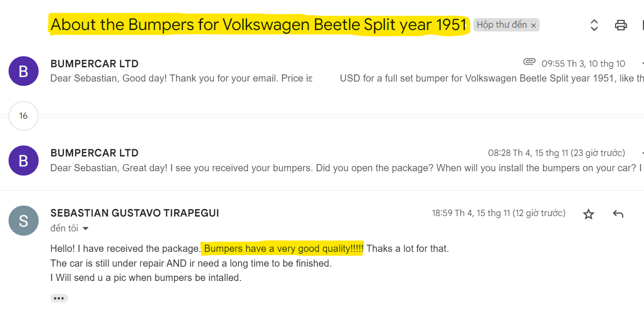The height and width of the screenshot is (311, 644).
Task: Click the purple B avatar of the 09:55 message
Action: click(x=23, y=71)
